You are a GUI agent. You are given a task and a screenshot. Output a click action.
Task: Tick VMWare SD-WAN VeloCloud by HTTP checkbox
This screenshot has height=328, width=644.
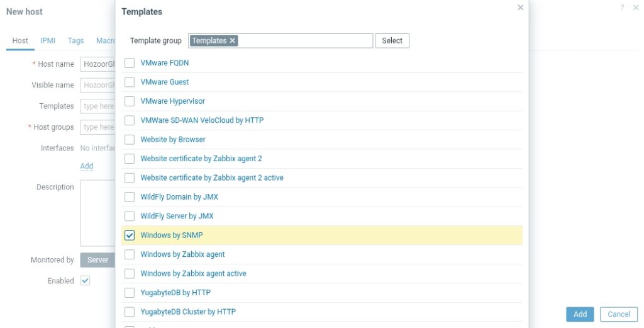pos(130,120)
